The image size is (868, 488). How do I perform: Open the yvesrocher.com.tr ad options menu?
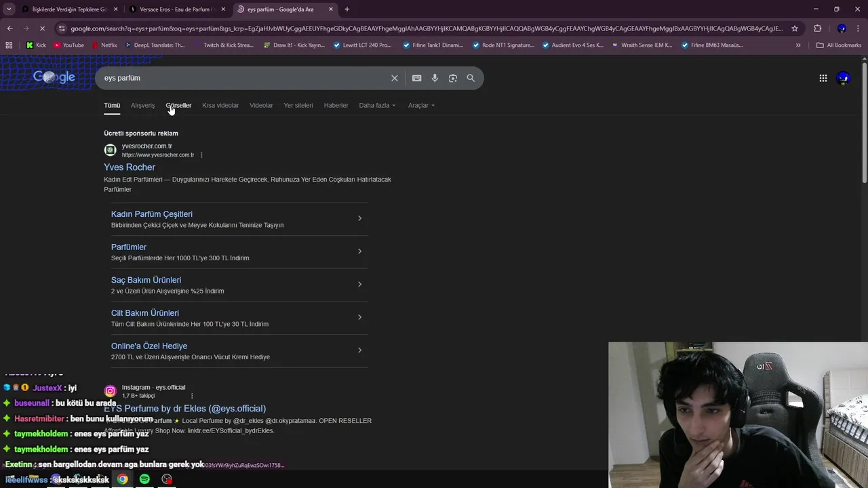click(201, 155)
